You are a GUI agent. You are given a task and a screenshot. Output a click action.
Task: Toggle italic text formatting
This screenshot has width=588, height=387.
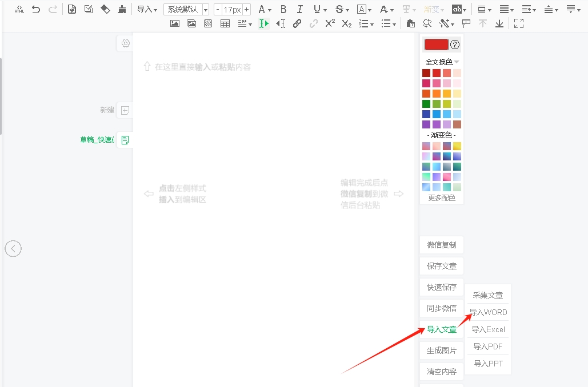299,9
